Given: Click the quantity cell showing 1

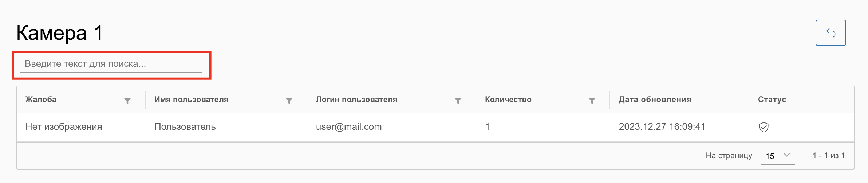Looking at the screenshot, I should pos(488,127).
